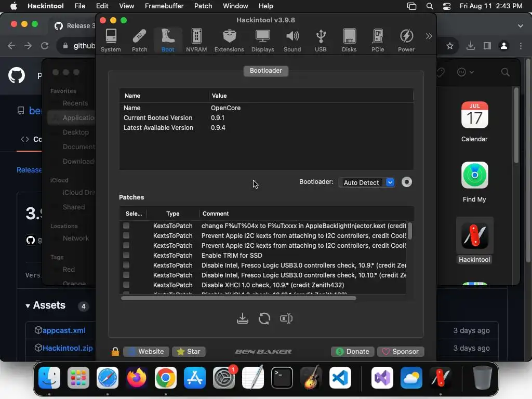Click the round record button beside Auto Detect
Viewport: 532px width, 399px height.
click(x=406, y=182)
